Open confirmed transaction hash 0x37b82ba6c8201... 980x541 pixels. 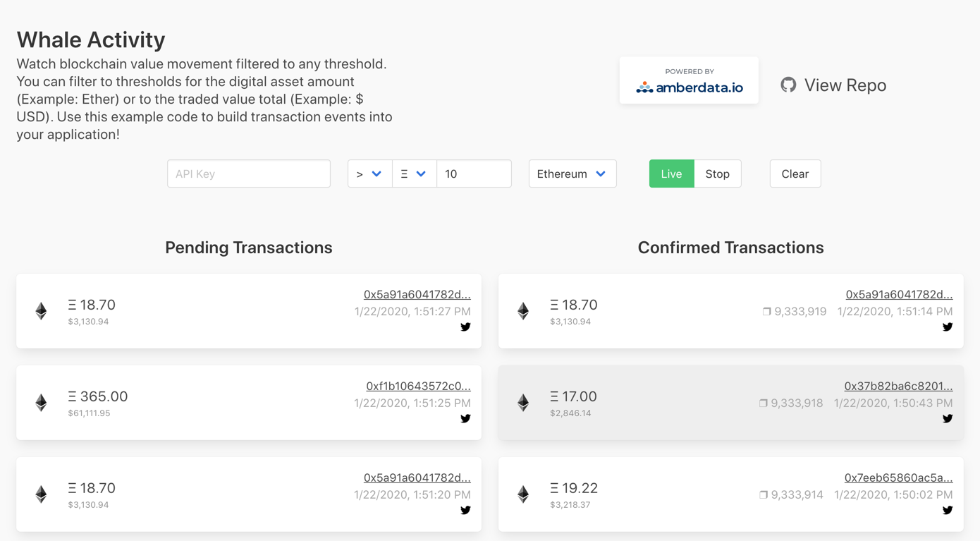[898, 386]
